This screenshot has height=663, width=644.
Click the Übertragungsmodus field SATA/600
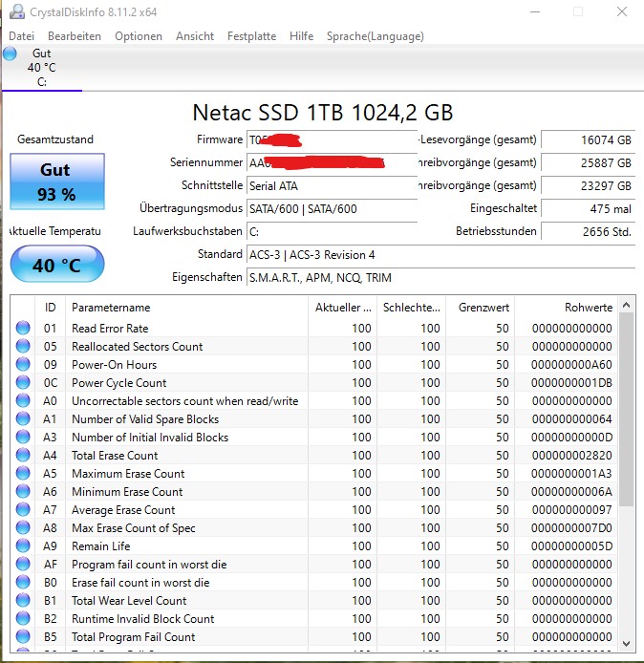(332, 208)
